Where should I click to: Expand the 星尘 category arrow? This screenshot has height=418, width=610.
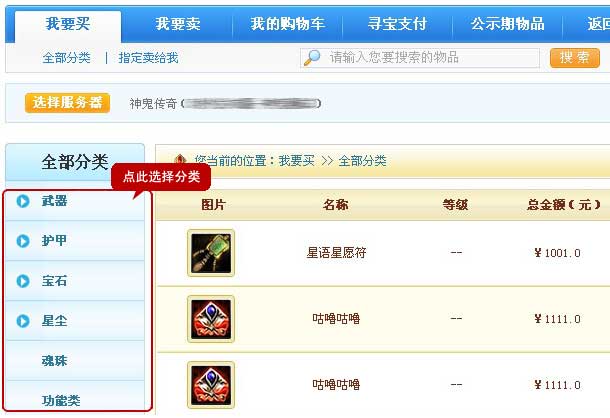click(23, 321)
